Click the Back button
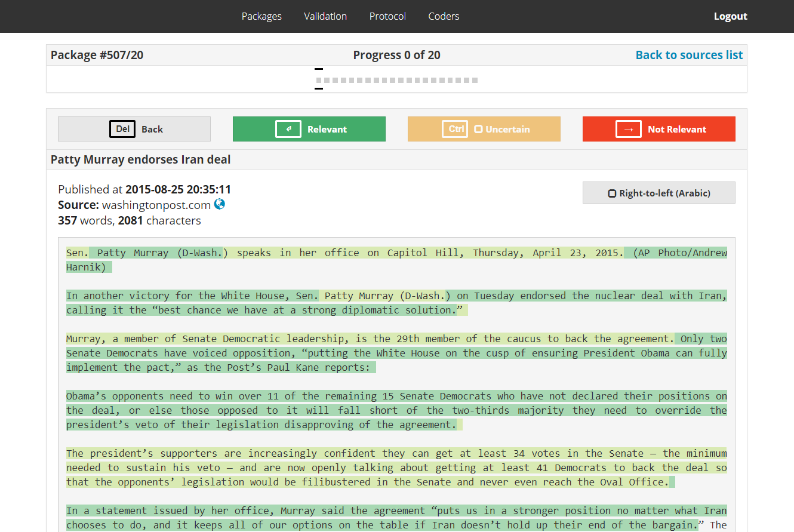The width and height of the screenshot is (794, 532). (x=134, y=129)
